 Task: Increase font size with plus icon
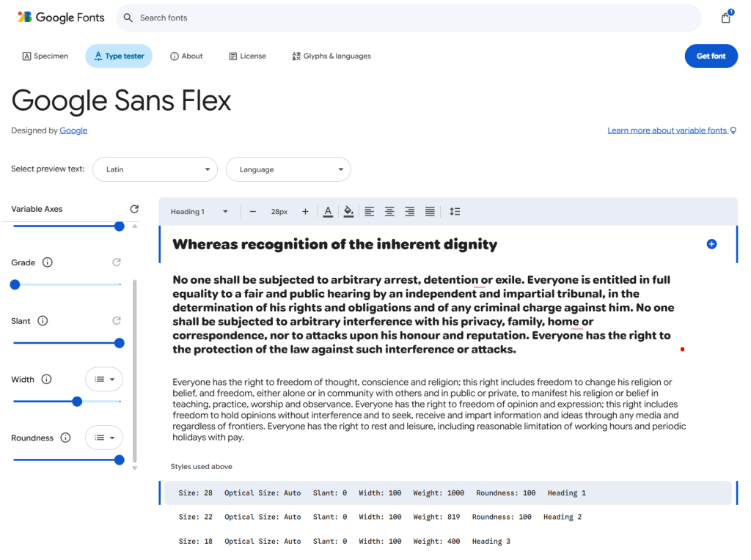tap(305, 211)
